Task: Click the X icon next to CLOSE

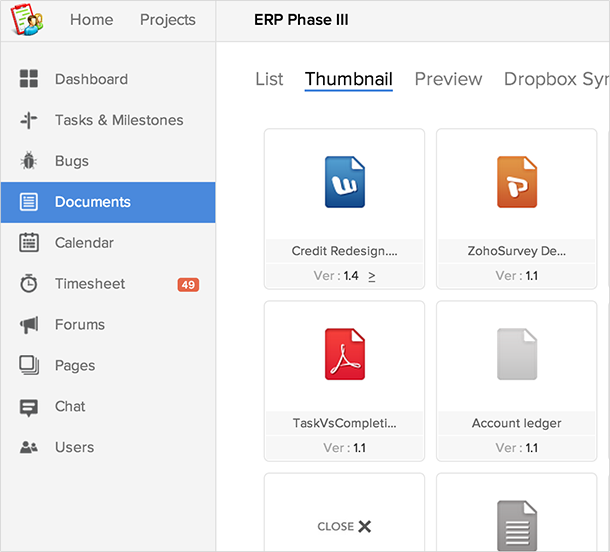Action: 365,526
